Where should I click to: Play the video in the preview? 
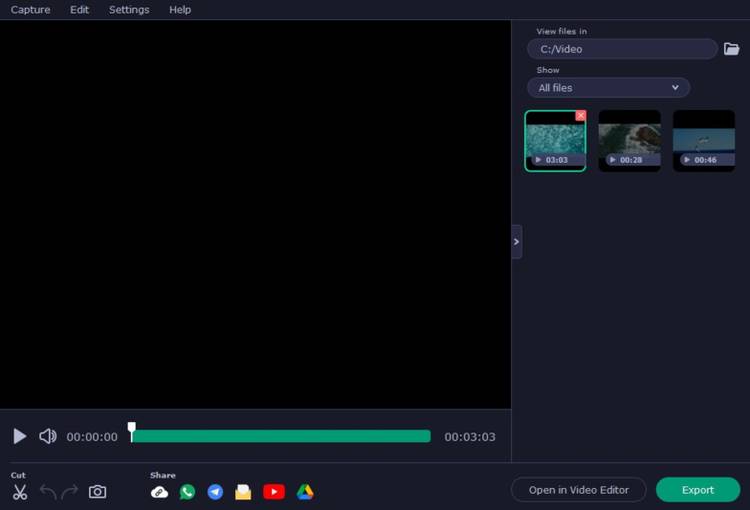(20, 436)
